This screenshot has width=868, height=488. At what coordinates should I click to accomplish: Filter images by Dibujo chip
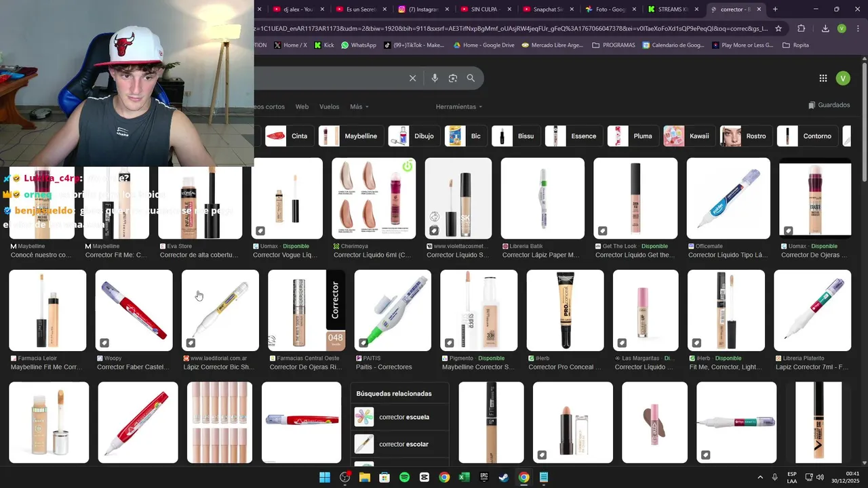click(x=414, y=136)
